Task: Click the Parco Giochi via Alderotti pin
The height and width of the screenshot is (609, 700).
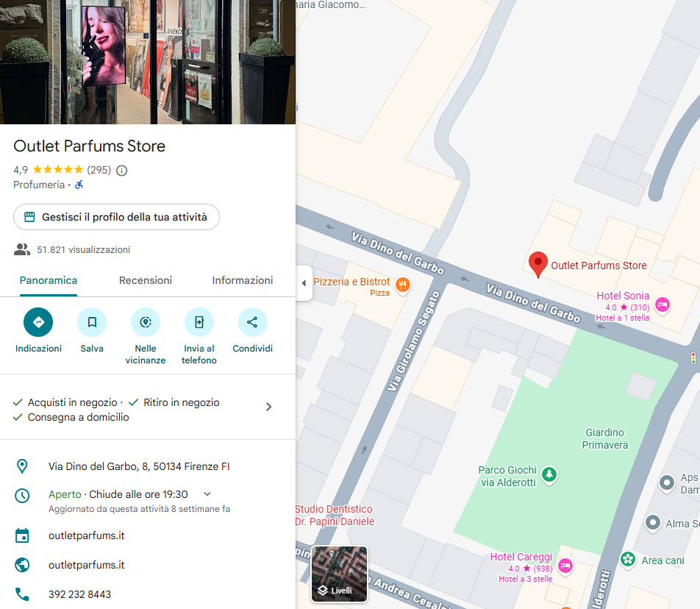Action: [x=549, y=474]
